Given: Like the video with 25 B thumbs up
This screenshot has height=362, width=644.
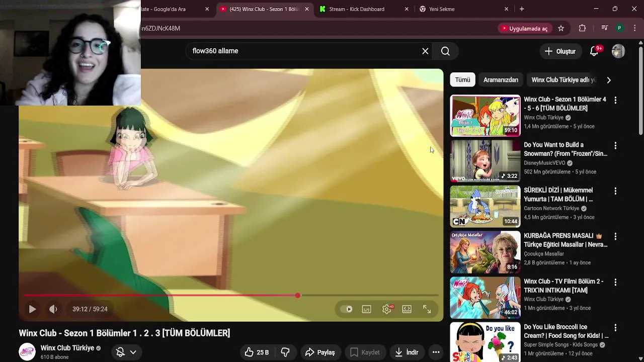Looking at the screenshot, I should 257,352.
